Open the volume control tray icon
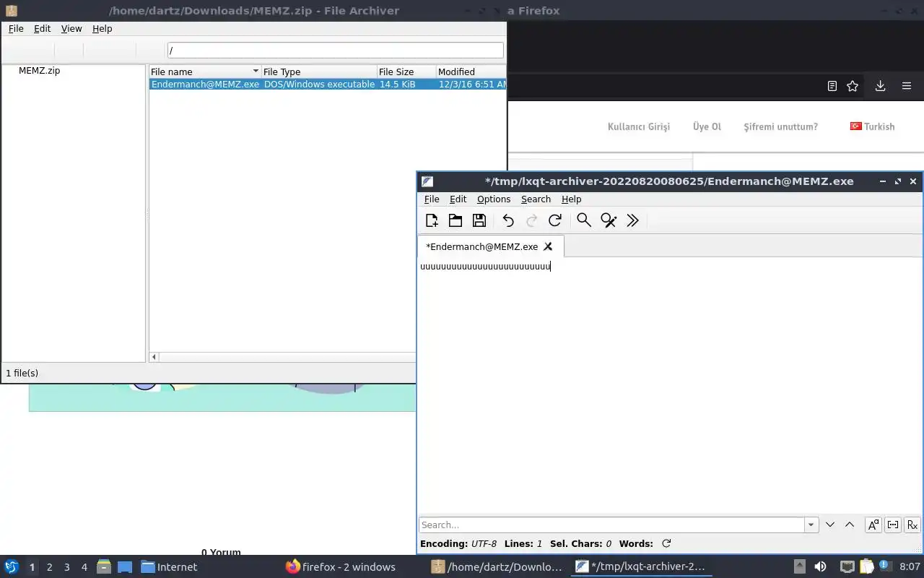Viewport: 924px width, 578px height. point(820,566)
